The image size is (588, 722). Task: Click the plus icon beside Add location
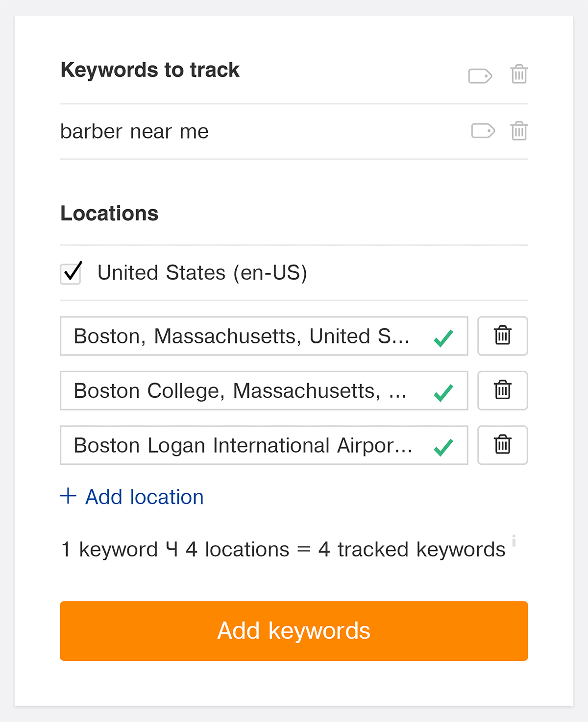pos(68,496)
